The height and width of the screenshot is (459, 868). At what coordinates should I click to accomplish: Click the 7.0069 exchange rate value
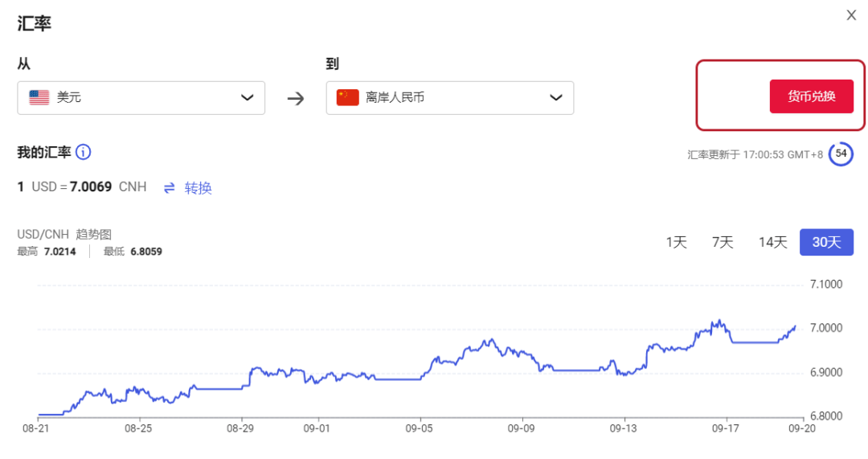coord(91,187)
